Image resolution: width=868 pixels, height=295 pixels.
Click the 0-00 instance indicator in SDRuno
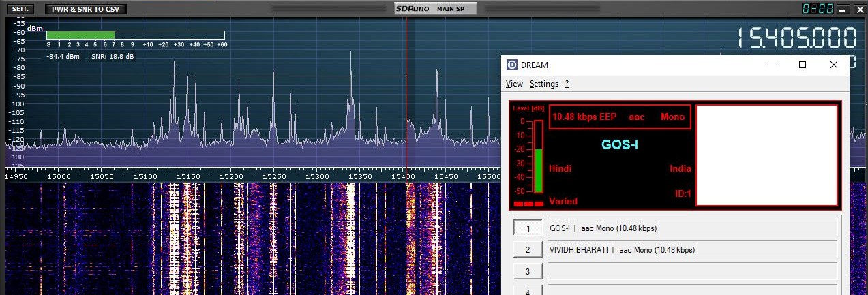coord(818,9)
